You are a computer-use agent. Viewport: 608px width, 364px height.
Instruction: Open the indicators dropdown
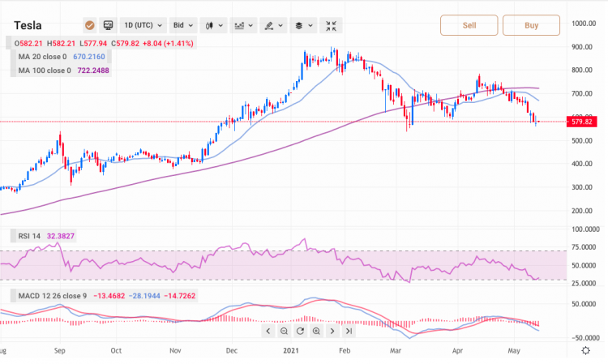243,26
